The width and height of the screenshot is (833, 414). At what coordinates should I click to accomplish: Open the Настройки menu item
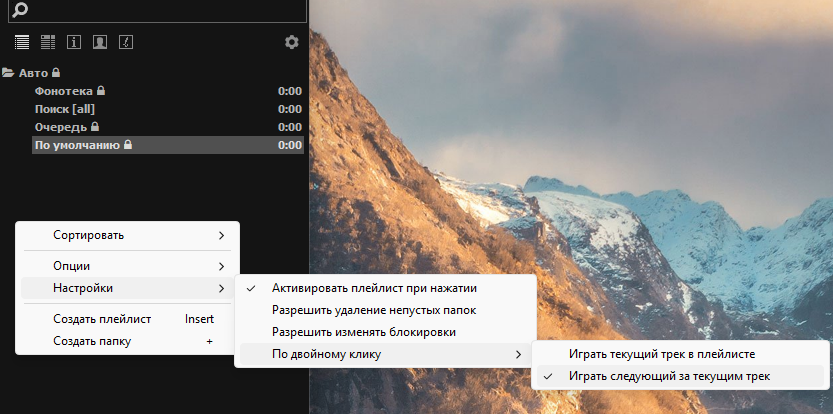coord(128,288)
